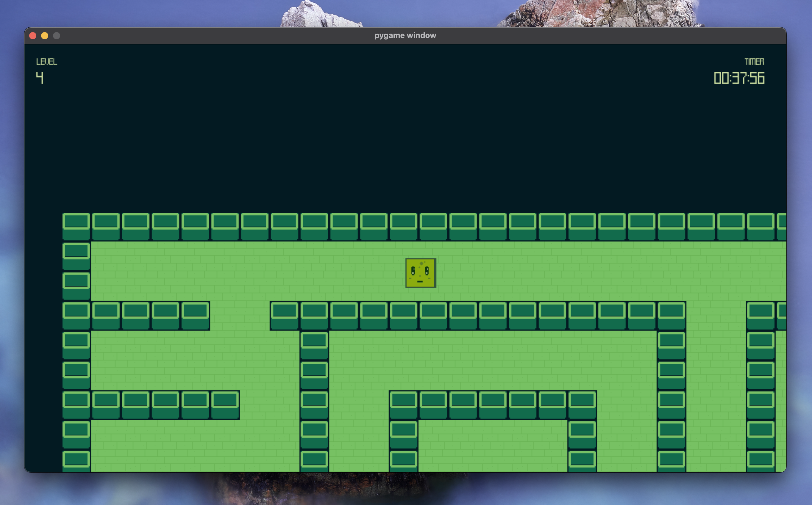The image size is (812, 505).
Task: Click the dark window title bar area
Action: click(x=234, y=36)
